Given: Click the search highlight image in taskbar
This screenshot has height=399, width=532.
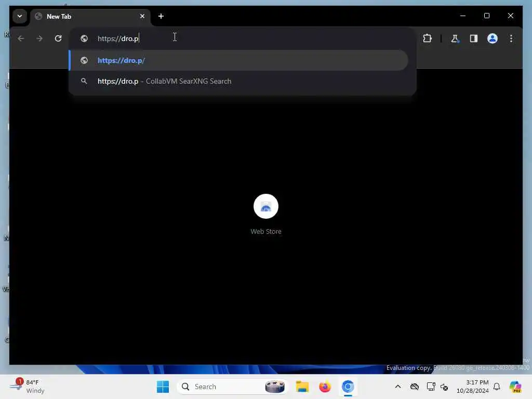Looking at the screenshot, I should [275, 387].
